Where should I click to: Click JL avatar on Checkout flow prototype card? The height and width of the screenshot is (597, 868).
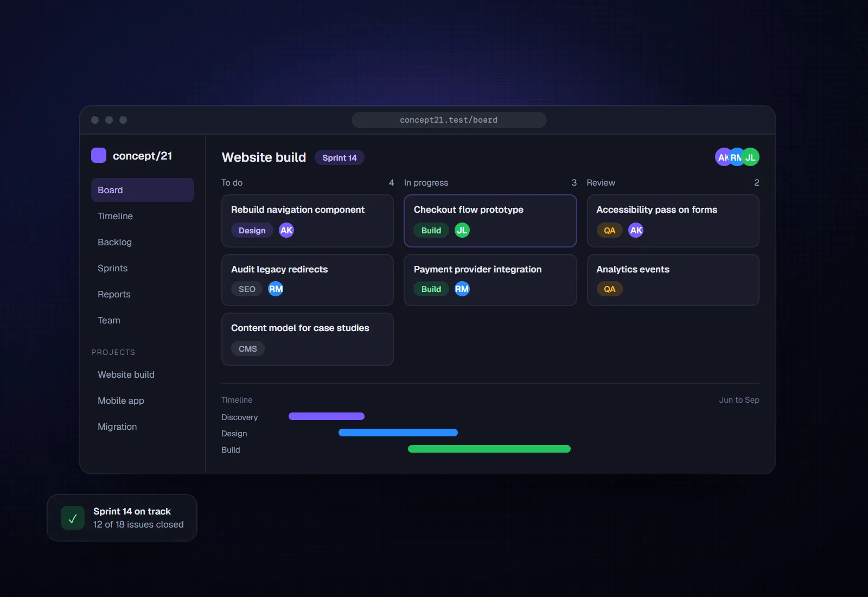pyautogui.click(x=462, y=230)
